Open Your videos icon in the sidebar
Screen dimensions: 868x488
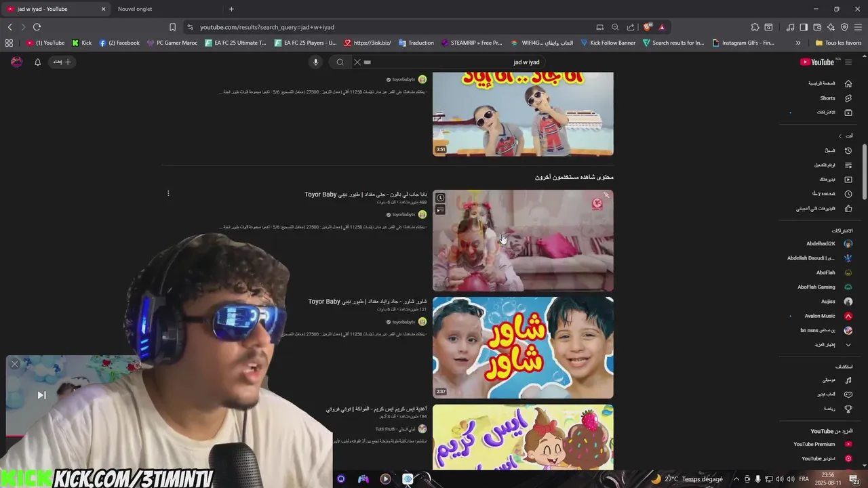pos(848,180)
